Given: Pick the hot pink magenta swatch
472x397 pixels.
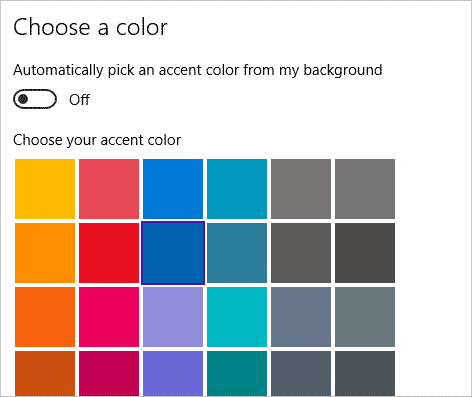Looking at the screenshot, I should click(109, 317).
